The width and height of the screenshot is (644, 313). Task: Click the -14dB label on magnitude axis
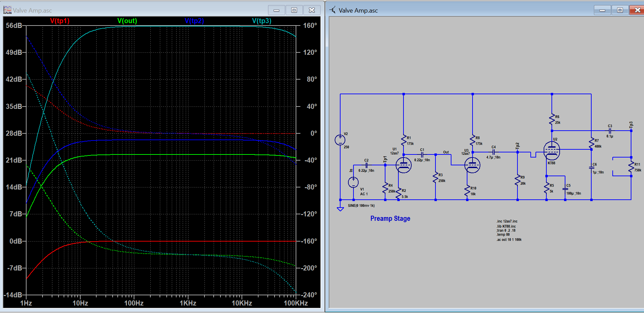(x=13, y=295)
